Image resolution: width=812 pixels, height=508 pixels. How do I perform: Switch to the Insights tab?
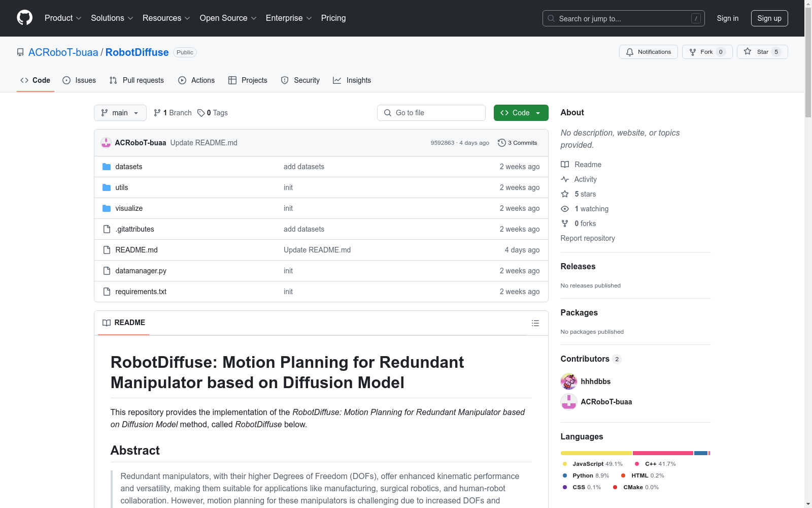(352, 80)
